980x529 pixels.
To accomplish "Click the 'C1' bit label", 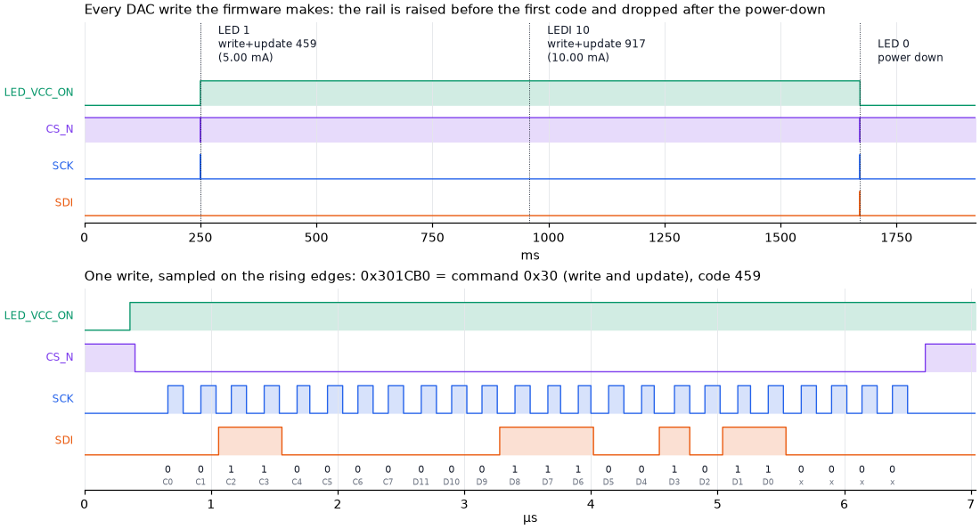I will click(200, 482).
